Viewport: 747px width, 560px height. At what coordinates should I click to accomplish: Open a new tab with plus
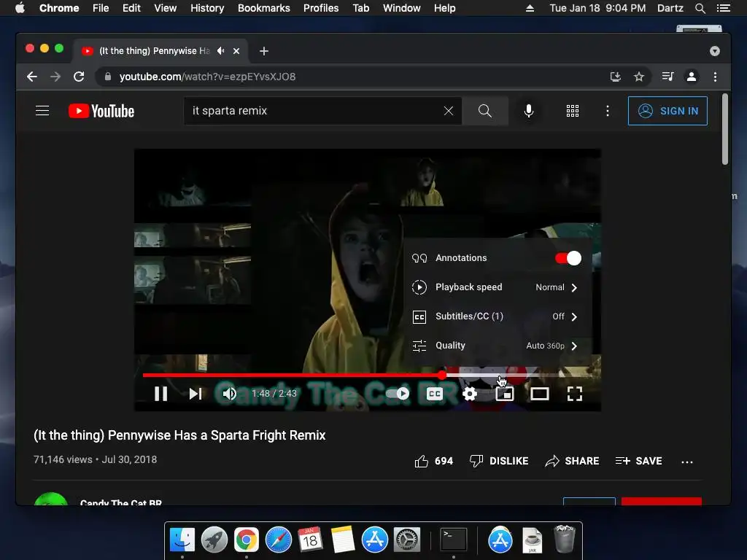tap(264, 51)
